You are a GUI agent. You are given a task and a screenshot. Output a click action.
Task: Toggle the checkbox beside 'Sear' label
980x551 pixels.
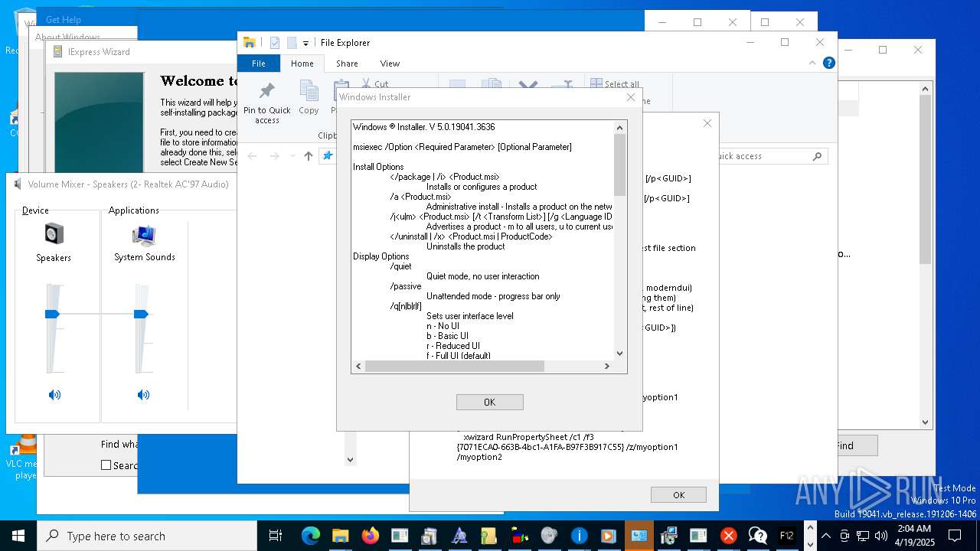click(x=106, y=465)
